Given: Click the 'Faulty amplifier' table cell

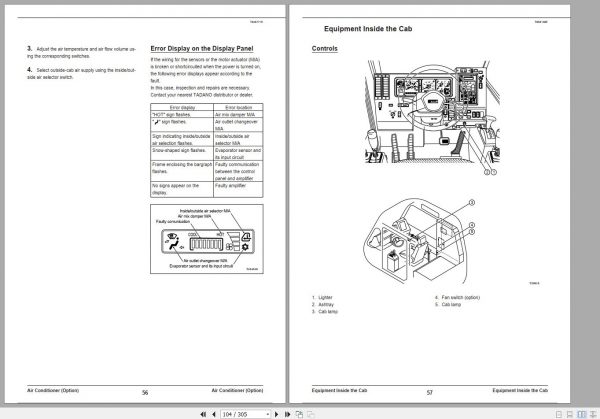Looking at the screenshot, I should pos(238,189).
